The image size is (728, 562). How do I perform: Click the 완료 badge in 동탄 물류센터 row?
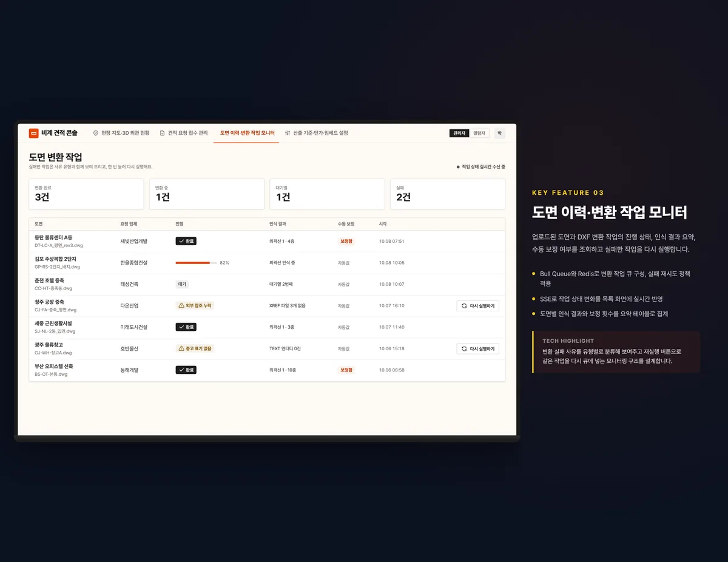[186, 241]
